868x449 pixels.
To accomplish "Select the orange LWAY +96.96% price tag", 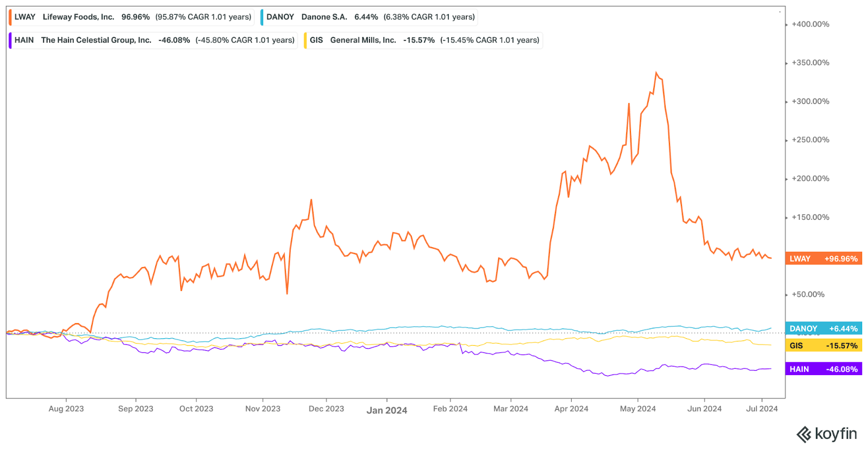I will point(824,258).
